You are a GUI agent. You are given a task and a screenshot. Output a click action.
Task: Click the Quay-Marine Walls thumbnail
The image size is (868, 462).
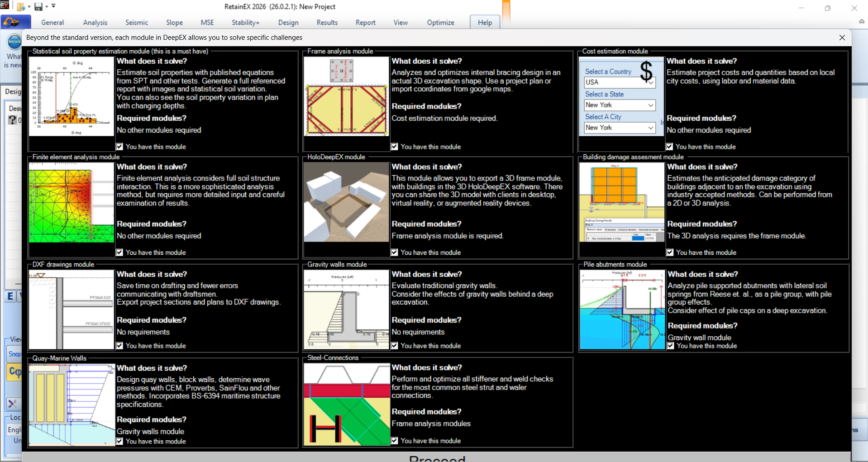pyautogui.click(x=72, y=405)
